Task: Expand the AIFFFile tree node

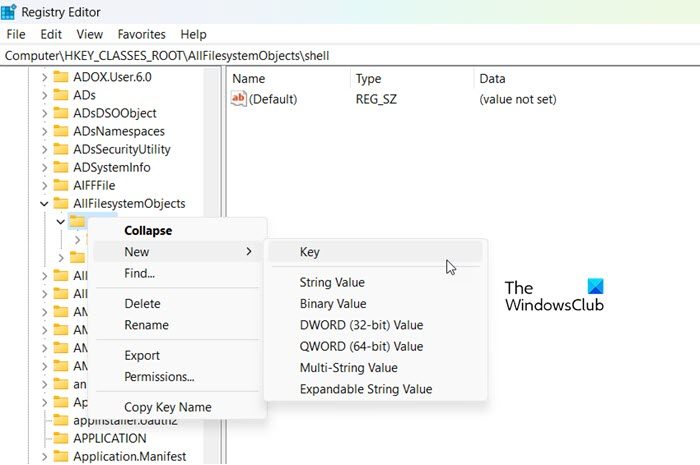Action: [44, 185]
